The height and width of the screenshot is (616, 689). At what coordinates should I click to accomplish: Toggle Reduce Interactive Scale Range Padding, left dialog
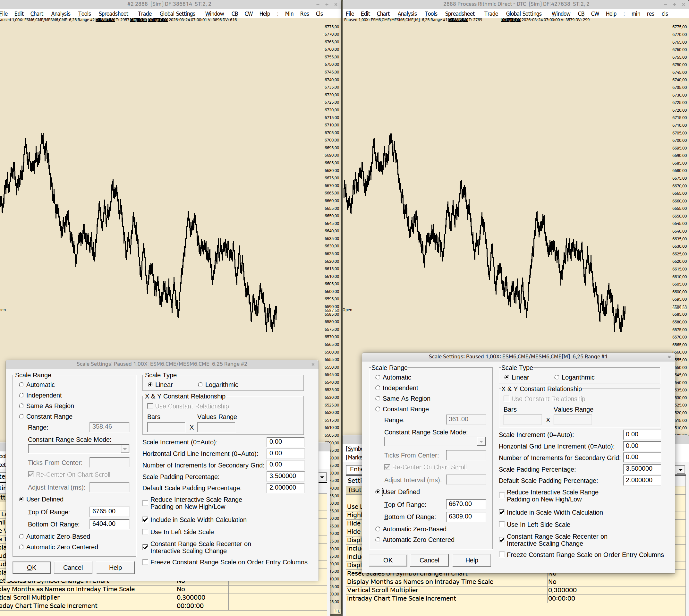pos(145,503)
